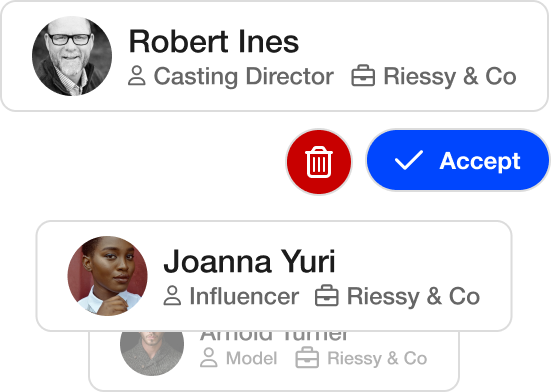Click the Influencer role label
The height and width of the screenshot is (392, 551).
(244, 296)
